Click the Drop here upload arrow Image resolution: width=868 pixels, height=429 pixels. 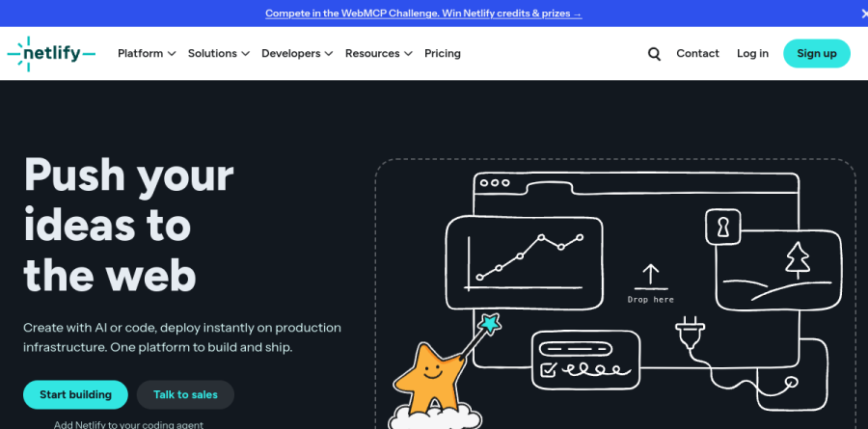pyautogui.click(x=650, y=277)
